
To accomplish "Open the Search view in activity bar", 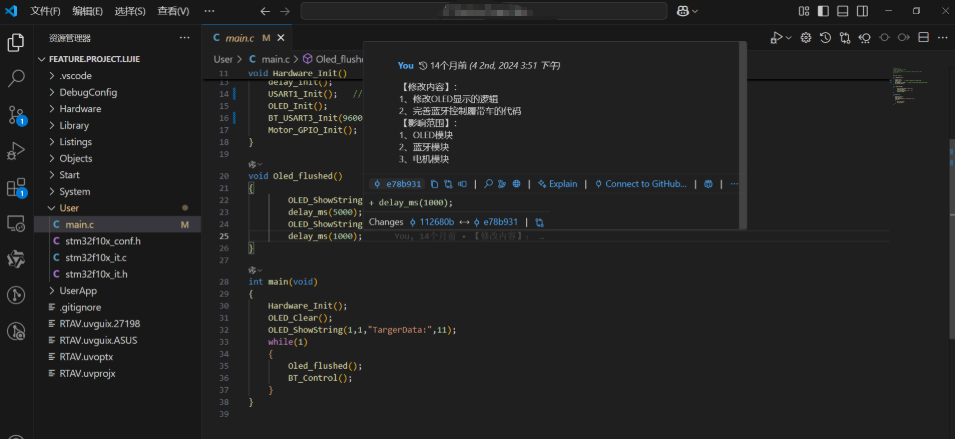I will (16, 77).
